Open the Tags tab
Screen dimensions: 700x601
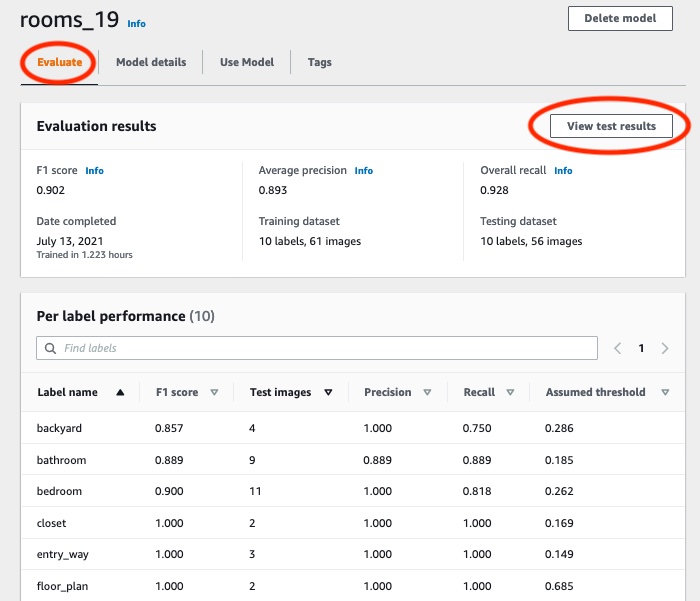pyautogui.click(x=319, y=62)
